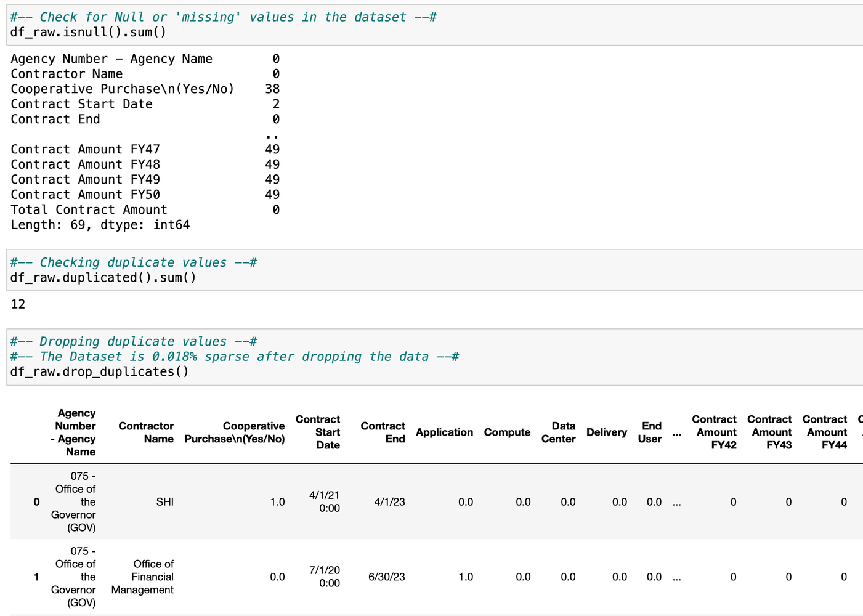Click the 6/30/23 contract end cell
This screenshot has height=616, width=863.
tap(386, 577)
